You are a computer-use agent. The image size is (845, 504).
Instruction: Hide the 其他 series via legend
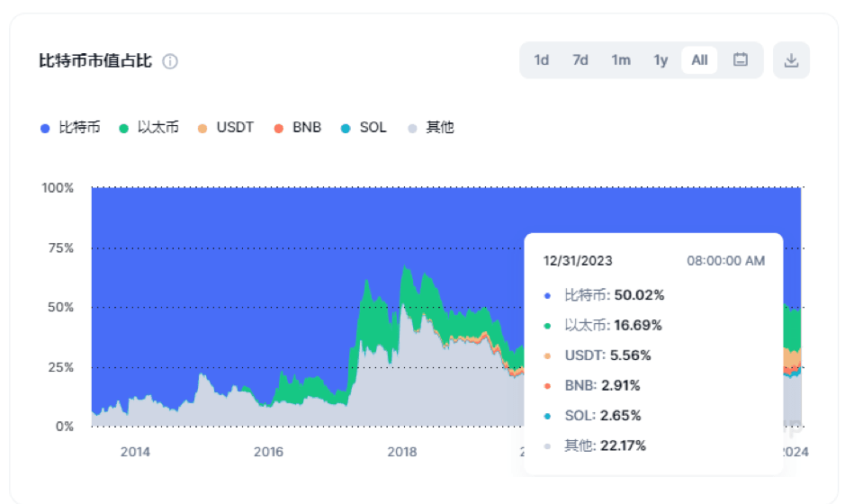[439, 128]
